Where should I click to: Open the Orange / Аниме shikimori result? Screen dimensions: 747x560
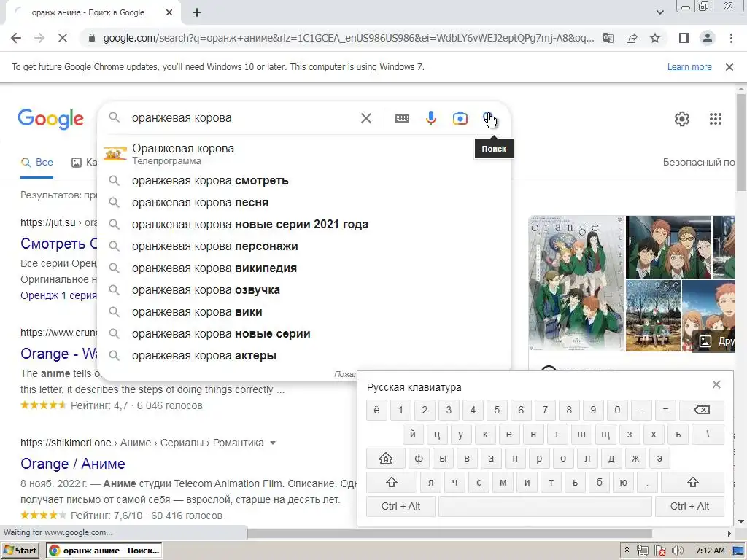pos(73,464)
